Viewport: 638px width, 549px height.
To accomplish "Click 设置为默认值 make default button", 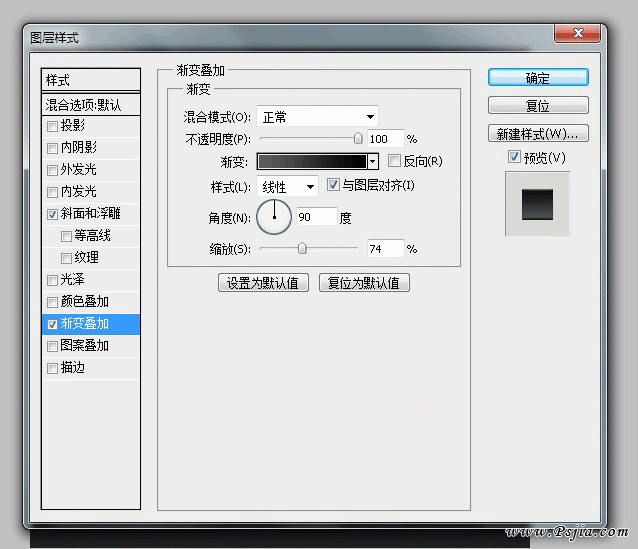I will click(263, 283).
